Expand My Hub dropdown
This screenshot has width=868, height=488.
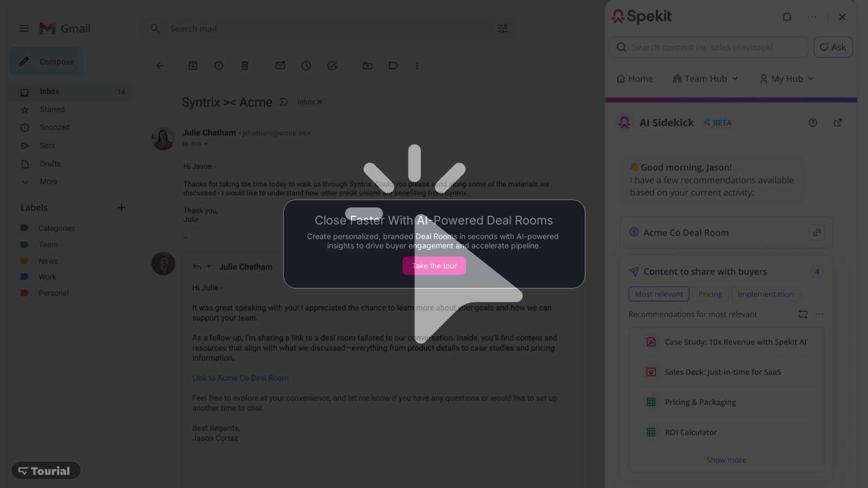point(787,79)
